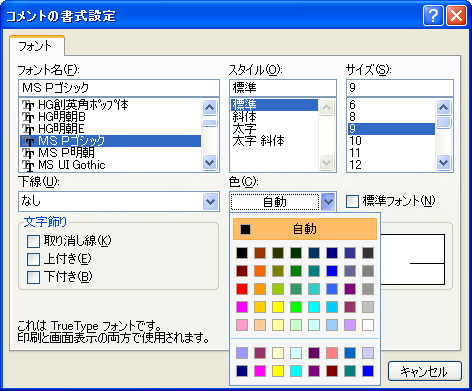The image size is (472, 391).
Task: Click the スタイル input field
Action: click(283, 88)
